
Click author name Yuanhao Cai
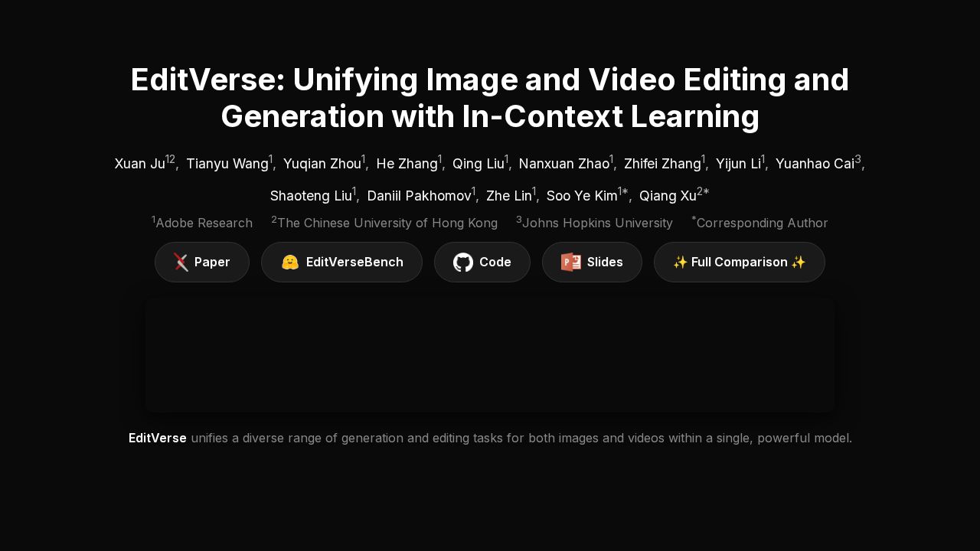815,164
